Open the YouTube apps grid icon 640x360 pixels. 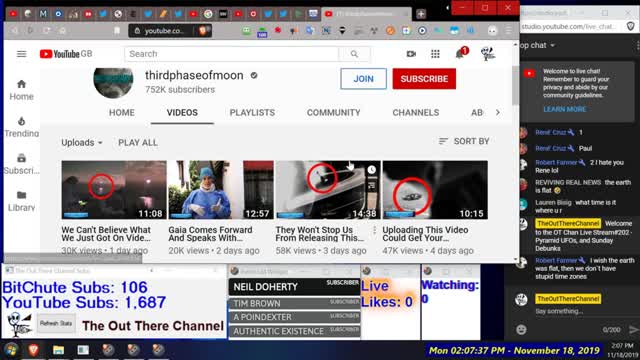pos(435,54)
